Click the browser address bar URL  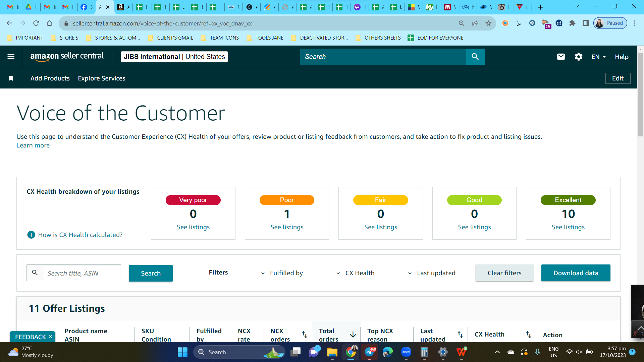162,23
